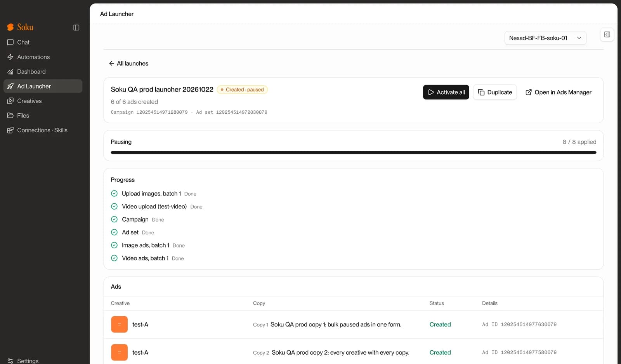Go back to All launches
Image resolution: width=621 pixels, height=364 pixels.
[x=128, y=64]
